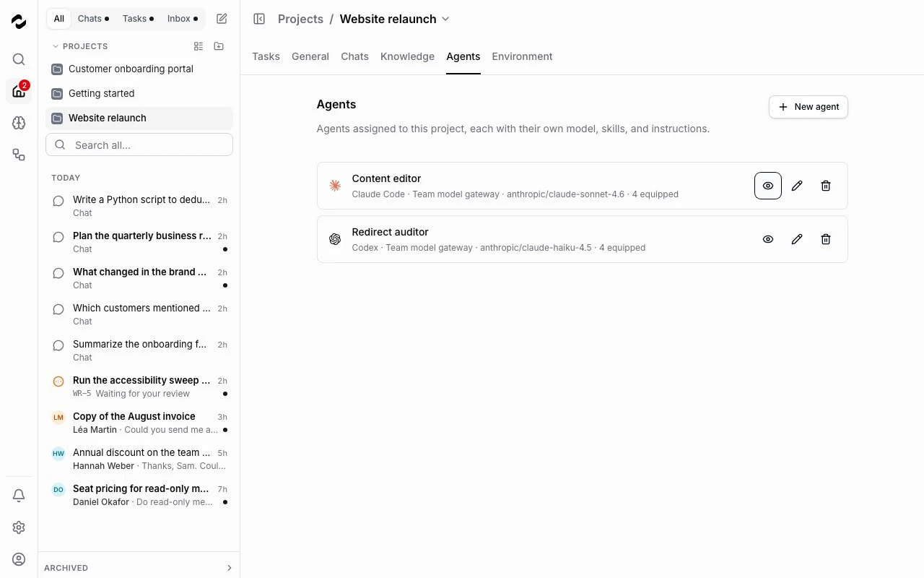
Task: Click the Search all input field
Action: [139, 144]
